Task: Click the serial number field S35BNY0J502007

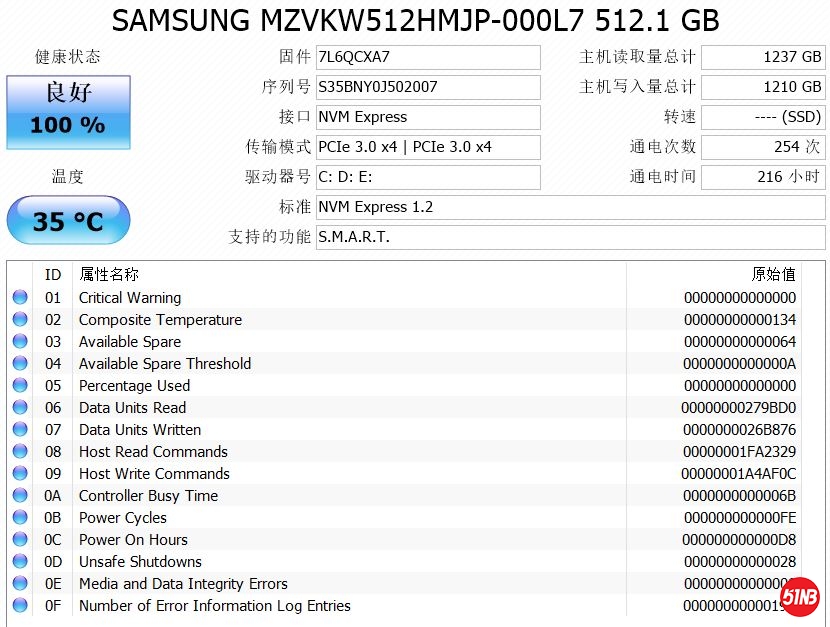Action: [428, 87]
